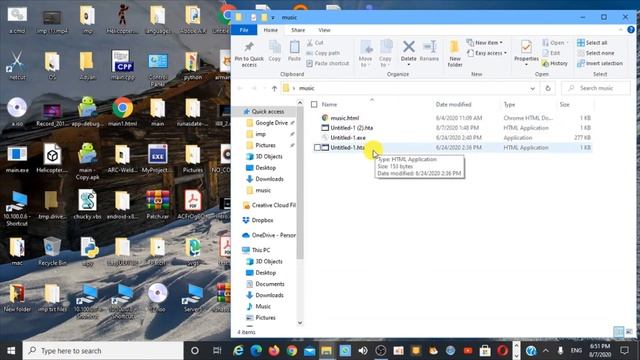
Task: Click Paste shortcut in the ribbon
Action: tap(328, 63)
